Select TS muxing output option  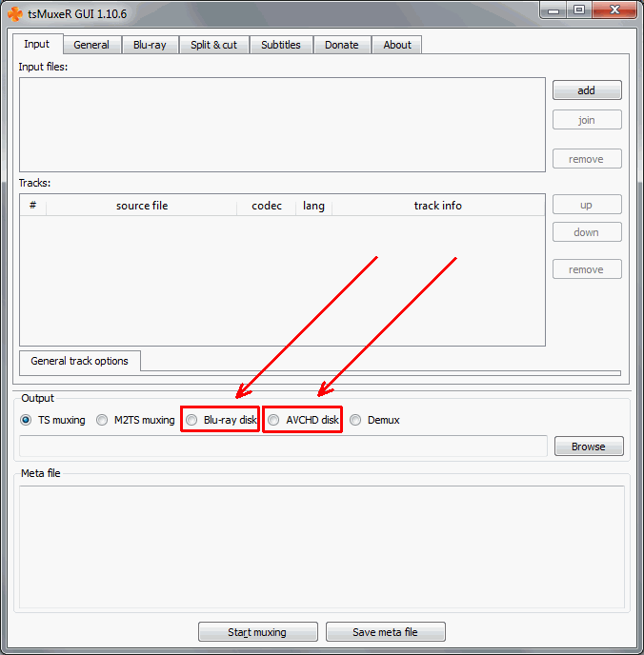tap(52, 420)
